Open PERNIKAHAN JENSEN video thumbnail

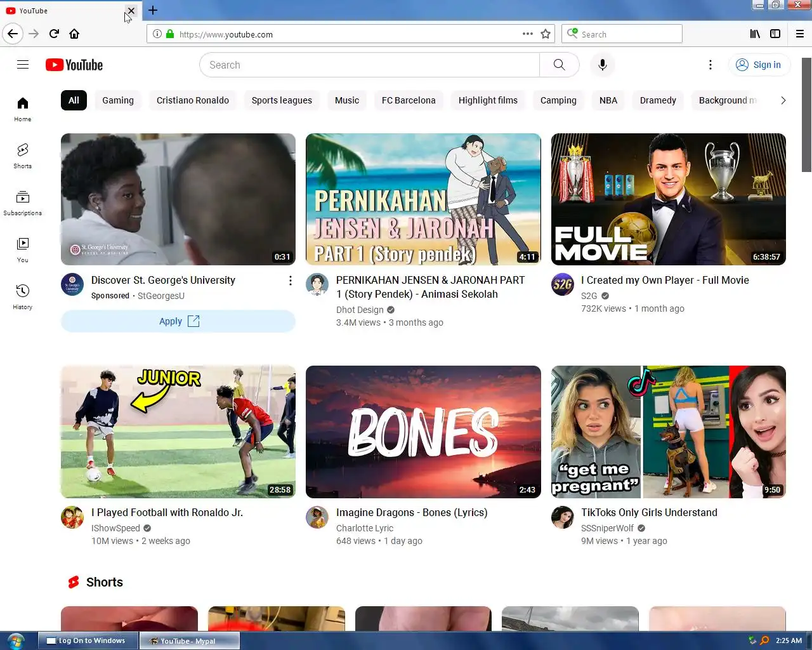tap(423, 199)
